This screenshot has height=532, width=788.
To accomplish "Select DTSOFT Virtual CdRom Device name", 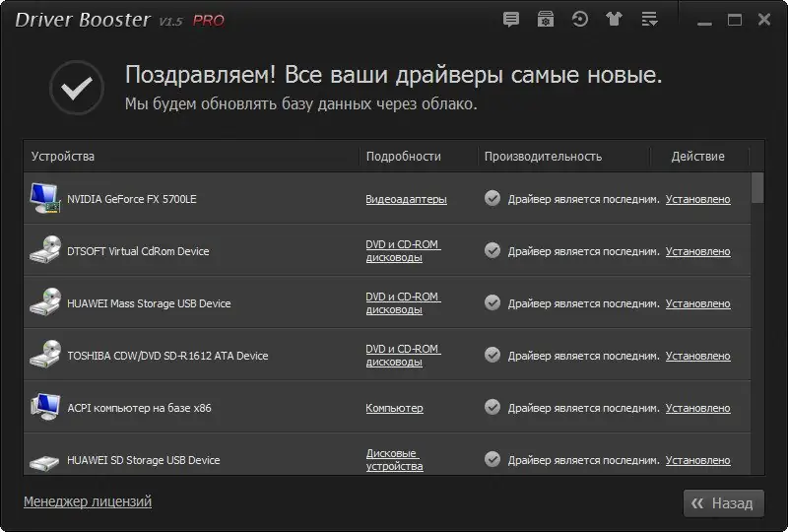I will pyautogui.click(x=138, y=251).
